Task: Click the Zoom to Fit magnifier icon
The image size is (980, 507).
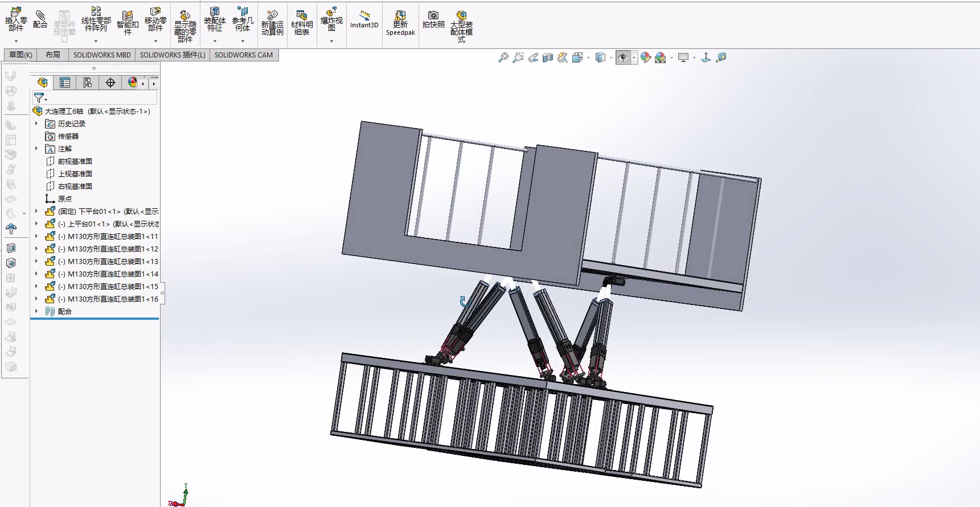Action: point(503,57)
